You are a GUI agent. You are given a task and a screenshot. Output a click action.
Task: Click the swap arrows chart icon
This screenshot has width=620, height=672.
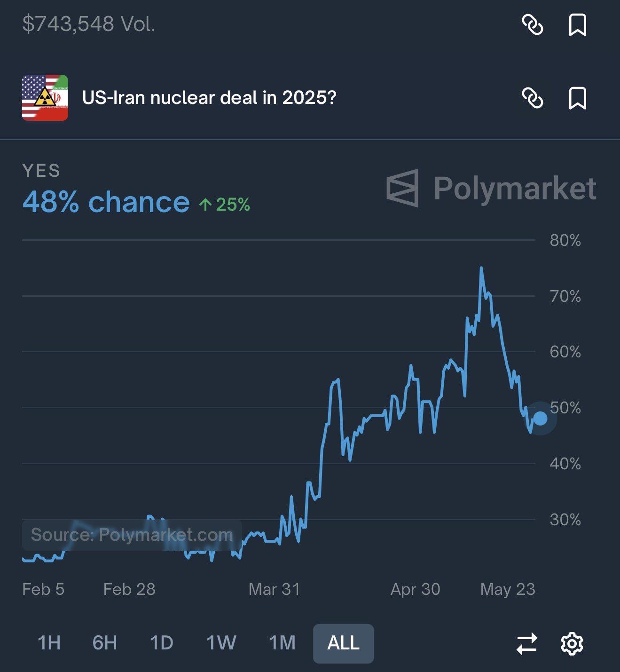pyautogui.click(x=526, y=644)
